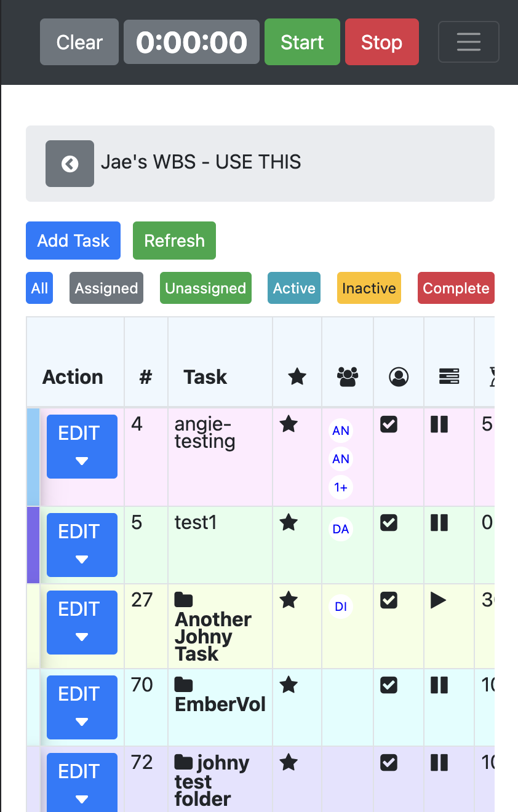Toggle the checkbox in the angie-testing row
This screenshot has width=518, height=812.
tap(389, 424)
